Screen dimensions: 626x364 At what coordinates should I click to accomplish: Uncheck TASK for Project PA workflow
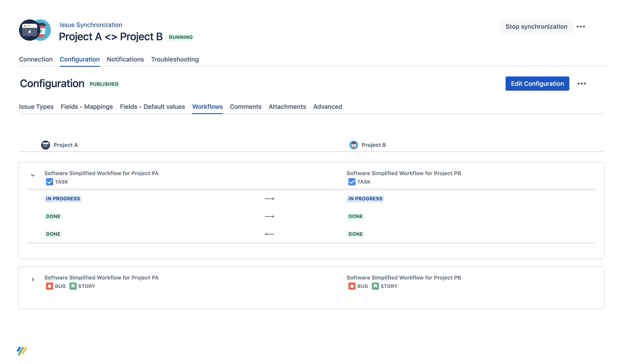tap(49, 182)
